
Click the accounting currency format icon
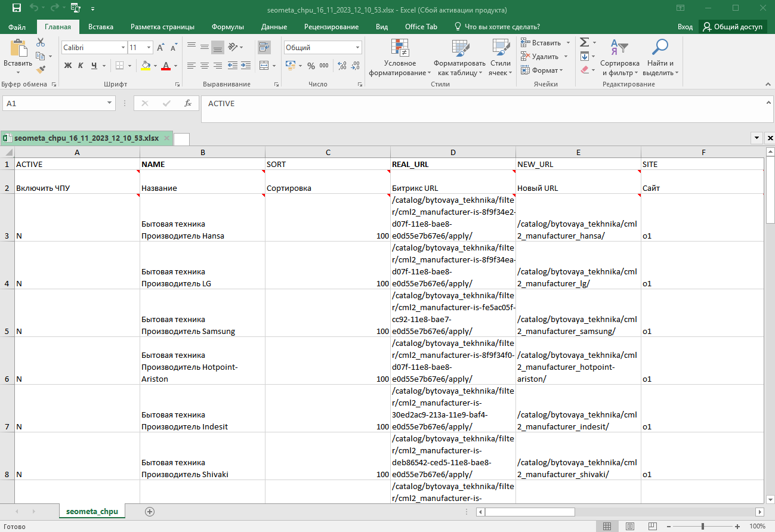[290, 66]
